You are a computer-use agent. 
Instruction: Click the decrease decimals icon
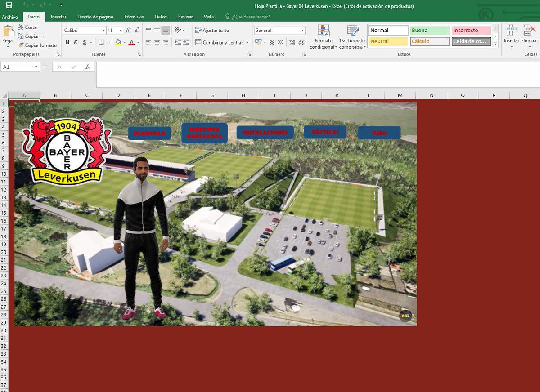301,42
